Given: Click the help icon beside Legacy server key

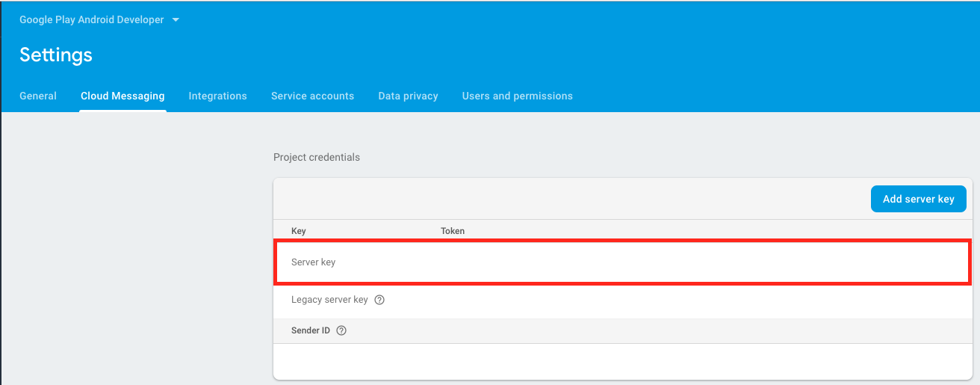Looking at the screenshot, I should (379, 300).
